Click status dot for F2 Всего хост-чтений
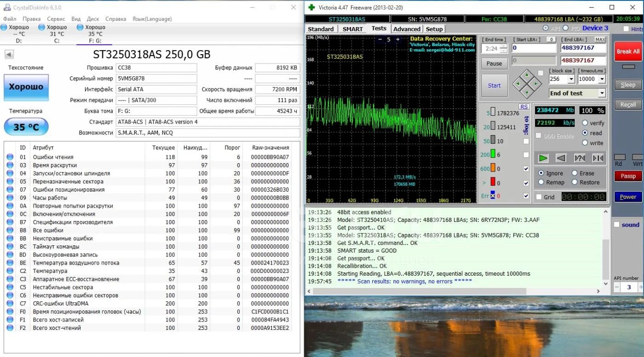The width and height of the screenshot is (644, 357). click(10, 328)
